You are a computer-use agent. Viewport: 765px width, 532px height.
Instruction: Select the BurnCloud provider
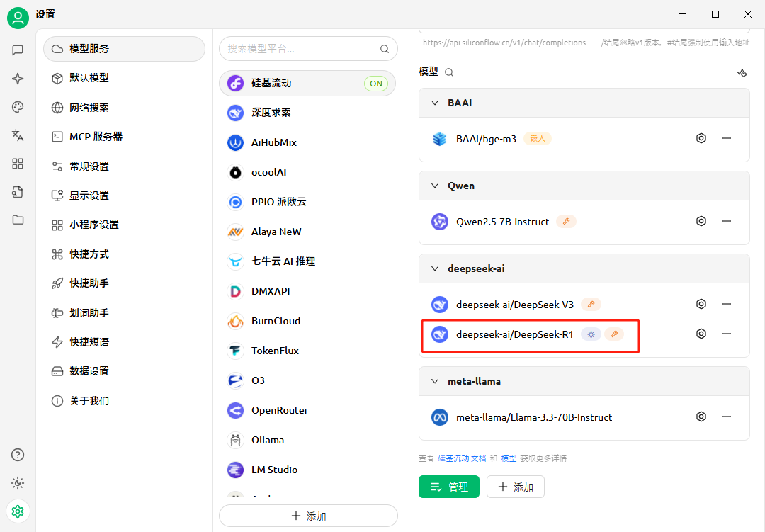pos(307,321)
